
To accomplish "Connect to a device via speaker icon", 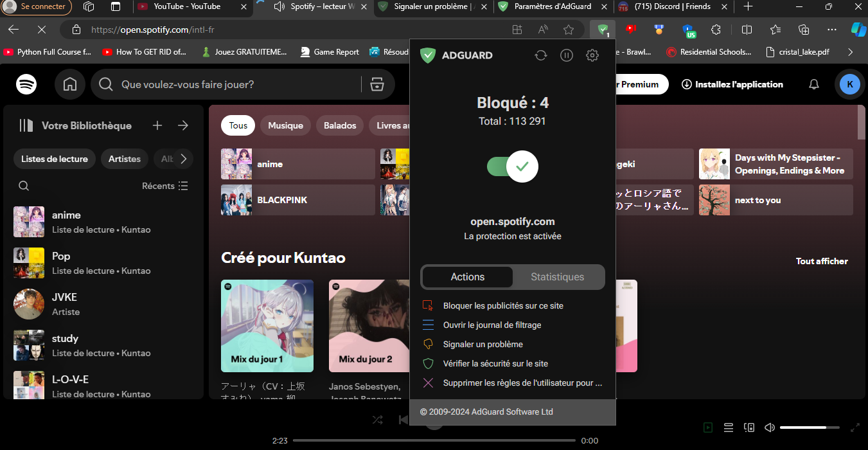I will click(748, 427).
